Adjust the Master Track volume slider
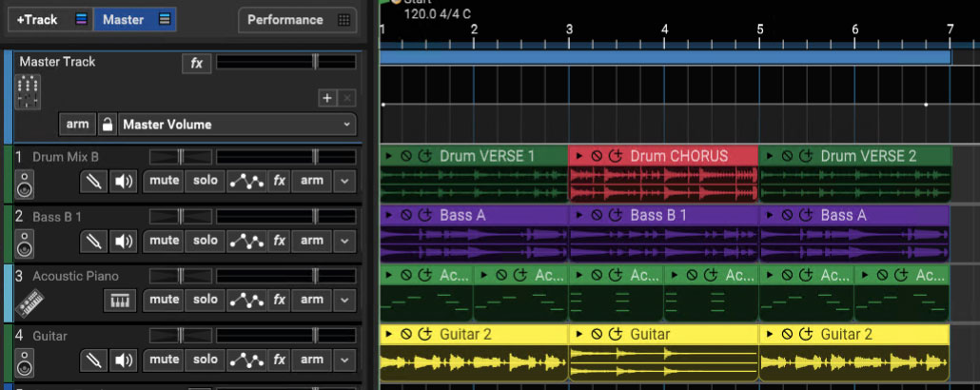The width and height of the screenshot is (980, 390). point(286,61)
